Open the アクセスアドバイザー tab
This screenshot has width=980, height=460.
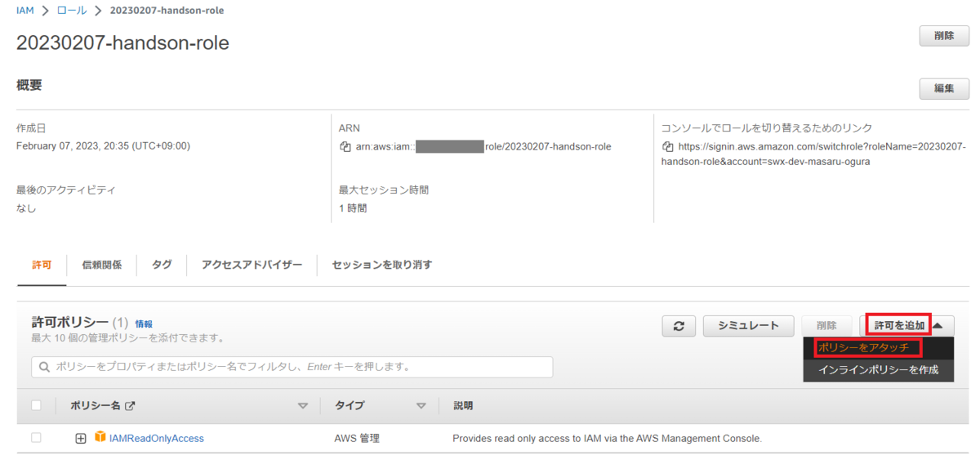[252, 265]
